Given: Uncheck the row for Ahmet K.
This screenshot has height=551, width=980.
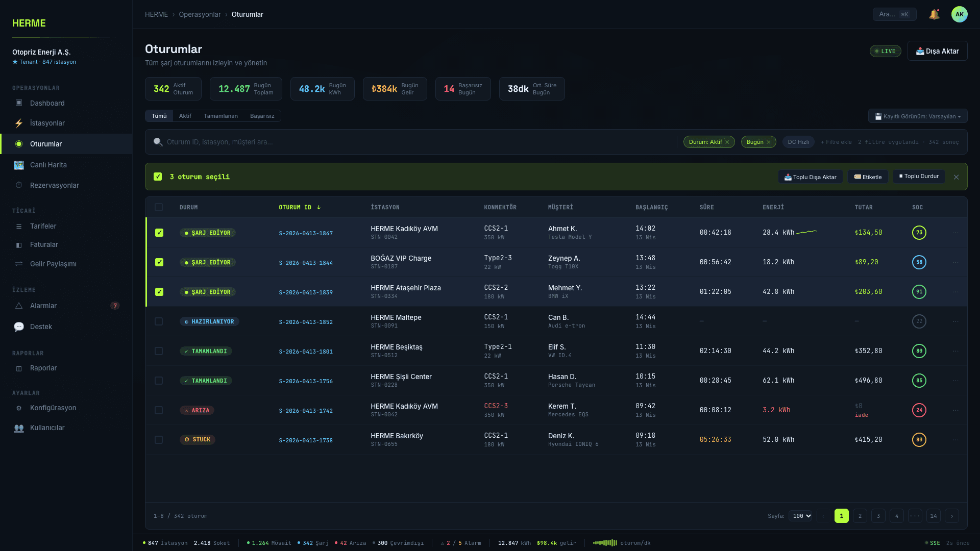Looking at the screenshot, I should click(159, 233).
